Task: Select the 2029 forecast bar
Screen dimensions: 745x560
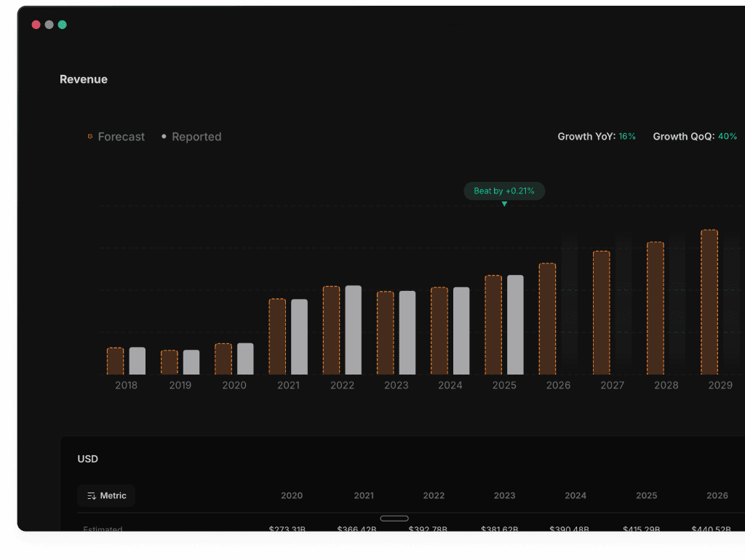Action: [x=709, y=302]
